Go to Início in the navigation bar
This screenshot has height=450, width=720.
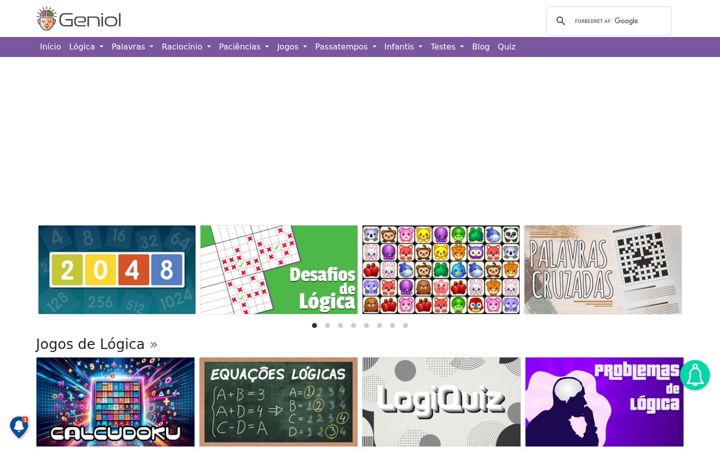click(x=50, y=47)
